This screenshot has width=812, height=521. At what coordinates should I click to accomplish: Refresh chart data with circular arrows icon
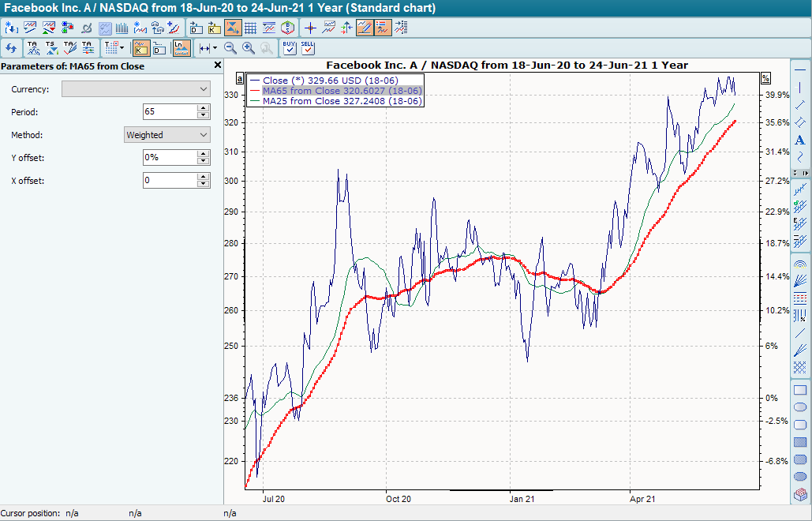coord(11,48)
